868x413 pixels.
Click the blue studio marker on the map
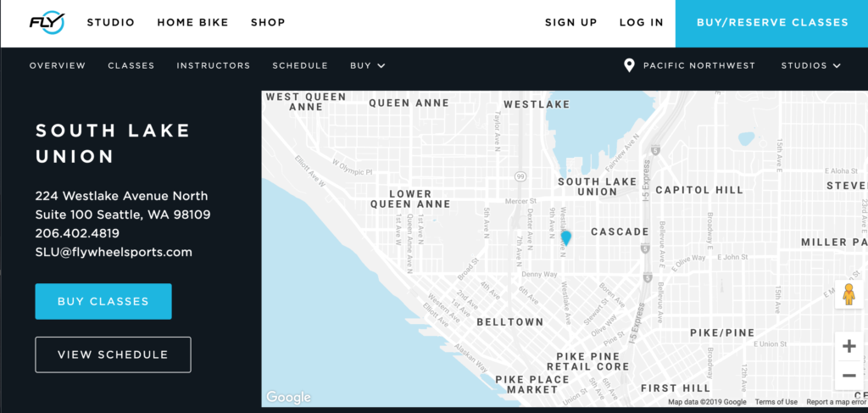point(565,238)
